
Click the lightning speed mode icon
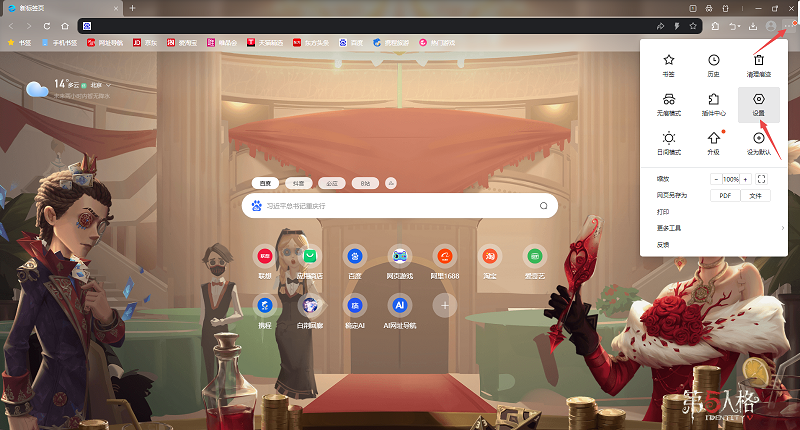point(677,26)
